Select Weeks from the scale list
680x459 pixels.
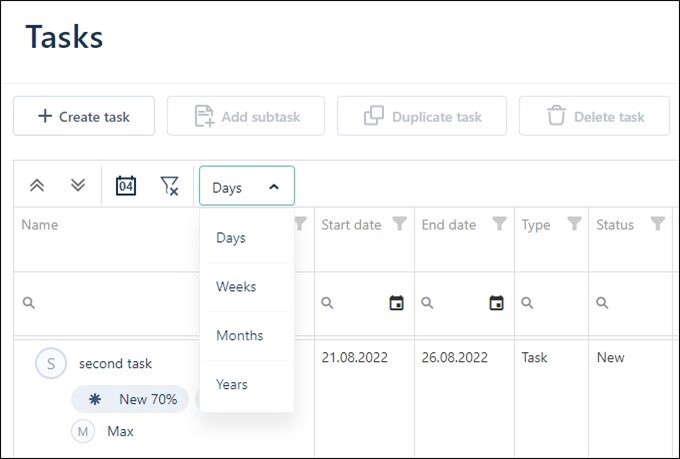[236, 287]
